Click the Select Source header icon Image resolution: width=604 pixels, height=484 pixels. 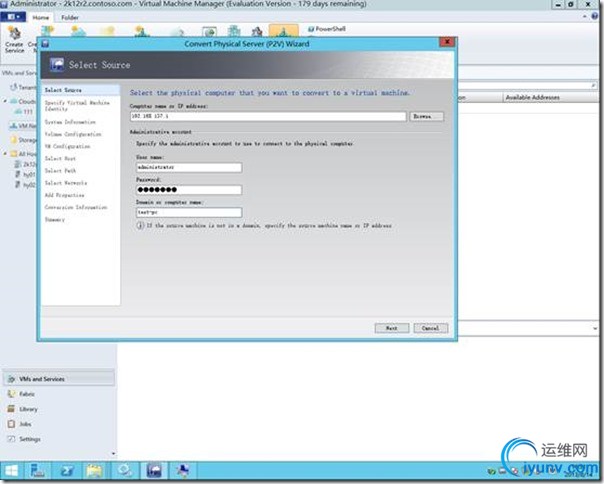pyautogui.click(x=57, y=64)
